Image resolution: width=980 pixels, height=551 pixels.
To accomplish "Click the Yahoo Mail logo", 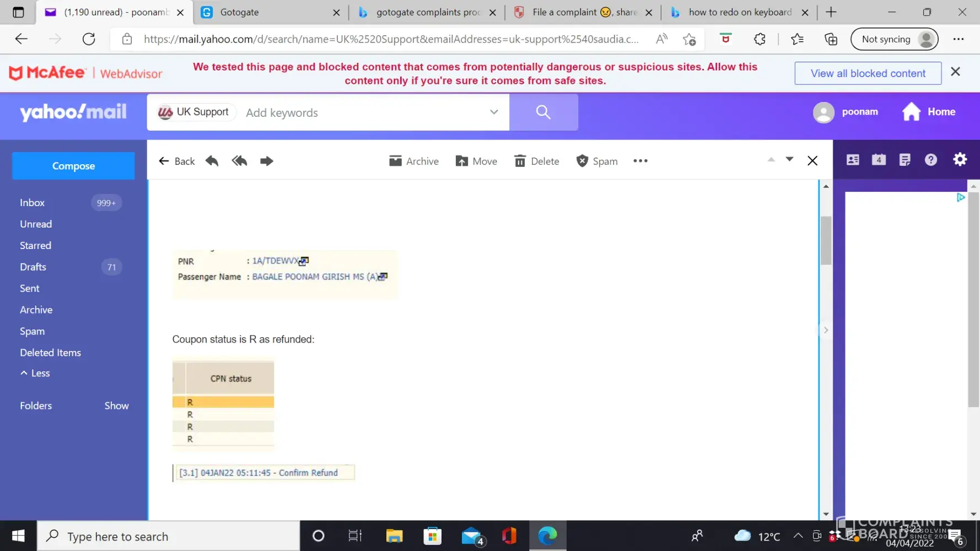I will tap(73, 112).
